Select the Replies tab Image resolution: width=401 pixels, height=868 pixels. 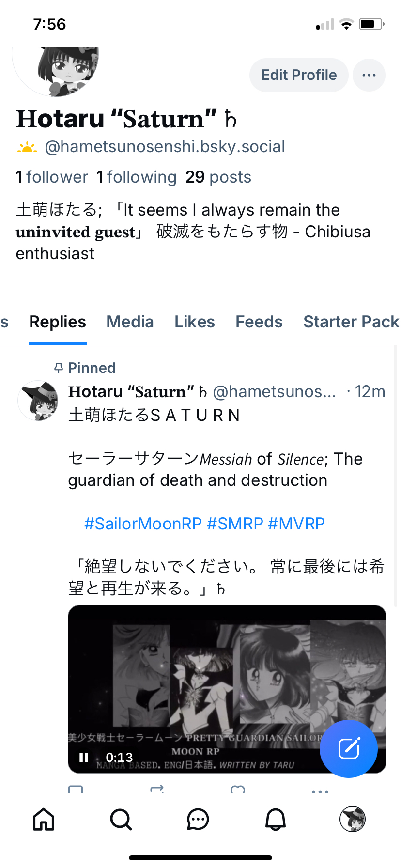click(58, 322)
